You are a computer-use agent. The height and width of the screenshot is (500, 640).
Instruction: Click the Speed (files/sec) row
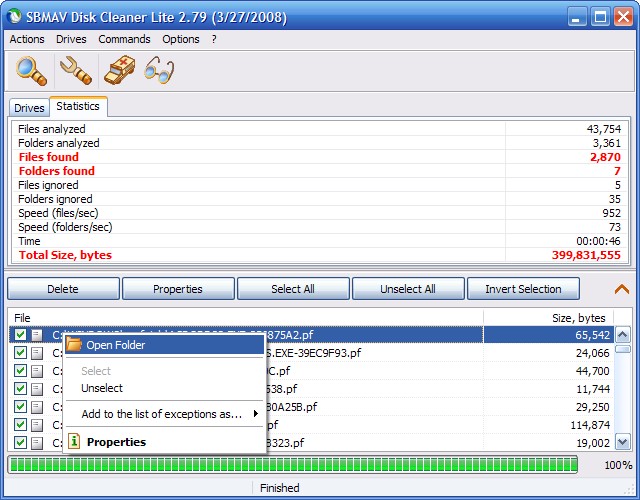click(320, 213)
